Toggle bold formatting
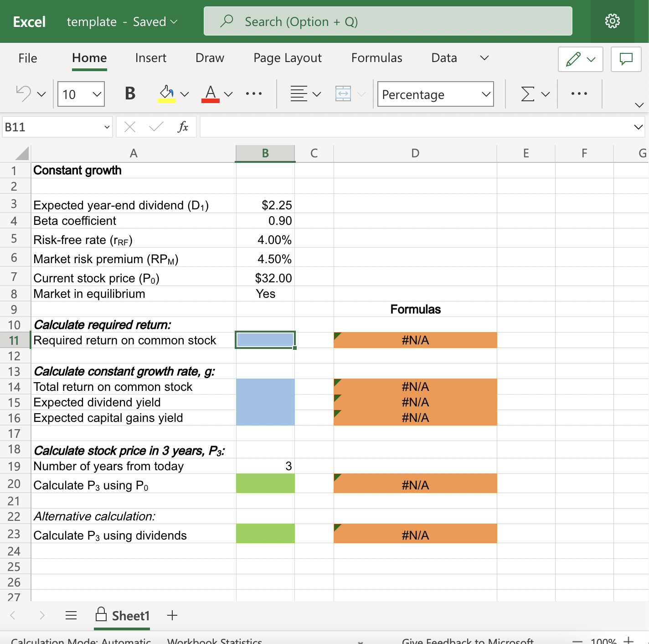649x644 pixels. coord(129,93)
